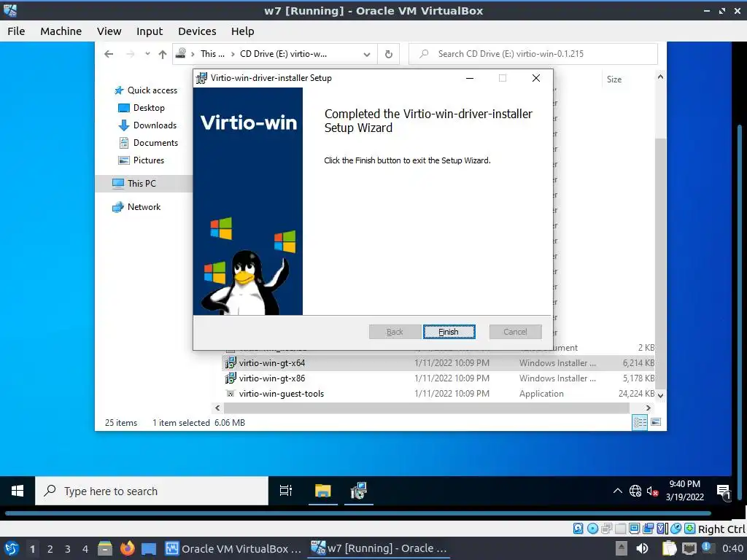Screen dimensions: 747x560
Task: Click Finish in the Virtio-win setup wizard
Action: click(449, 332)
